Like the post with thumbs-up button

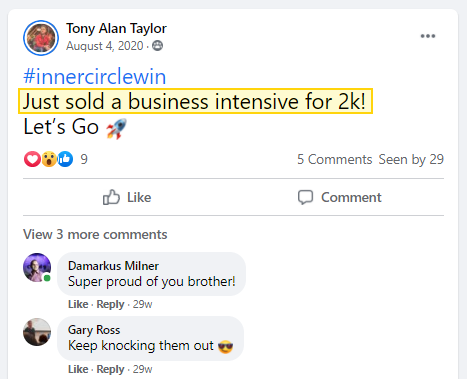127,197
